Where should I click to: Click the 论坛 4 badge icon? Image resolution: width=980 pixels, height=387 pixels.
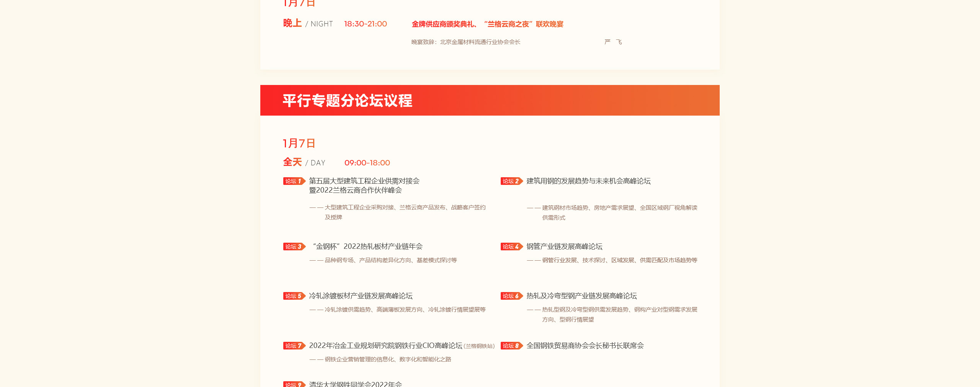[511, 247]
